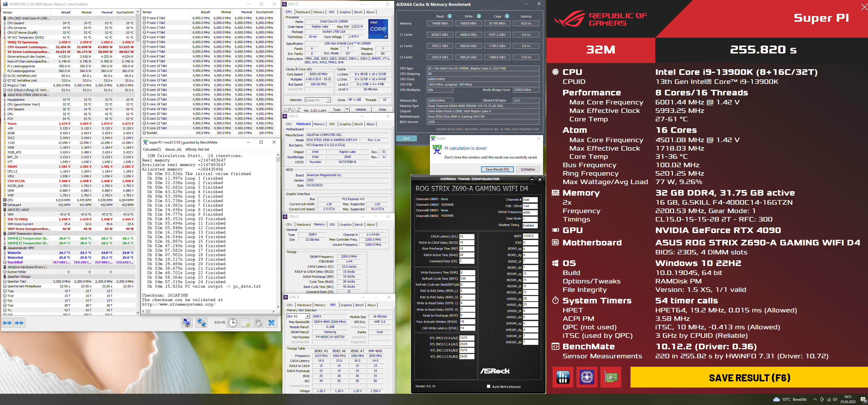Click the HWiNFO reset clock icon
The width and height of the screenshot is (868, 405).
point(232,323)
